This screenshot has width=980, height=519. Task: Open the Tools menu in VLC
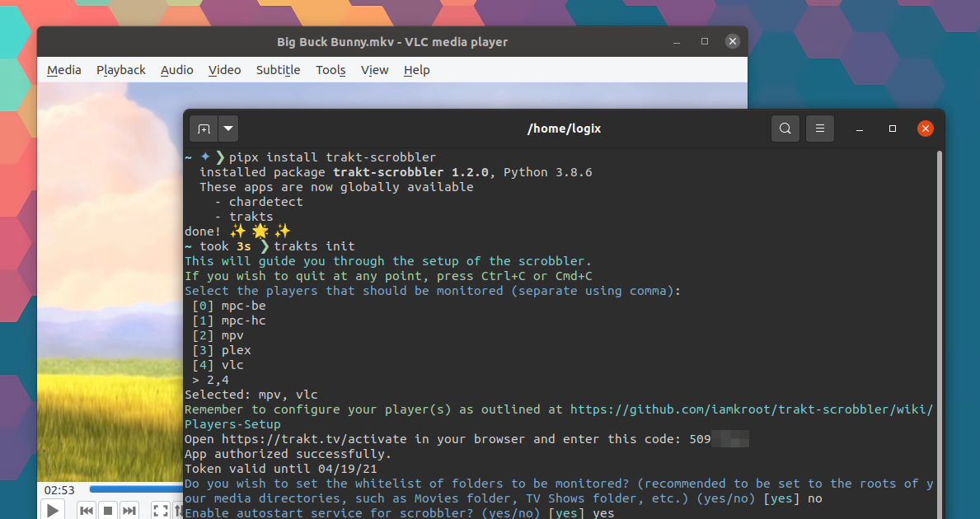(331, 70)
